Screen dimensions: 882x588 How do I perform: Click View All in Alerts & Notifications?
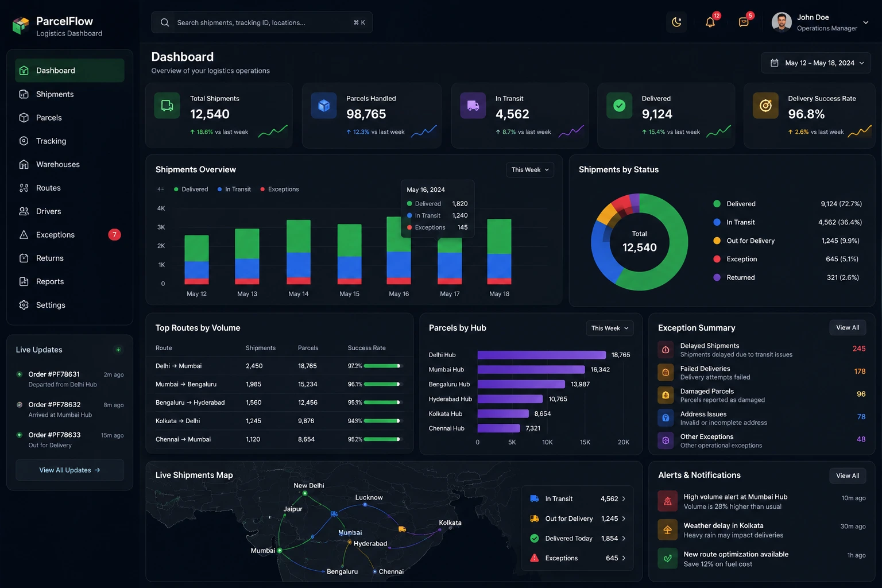(848, 476)
